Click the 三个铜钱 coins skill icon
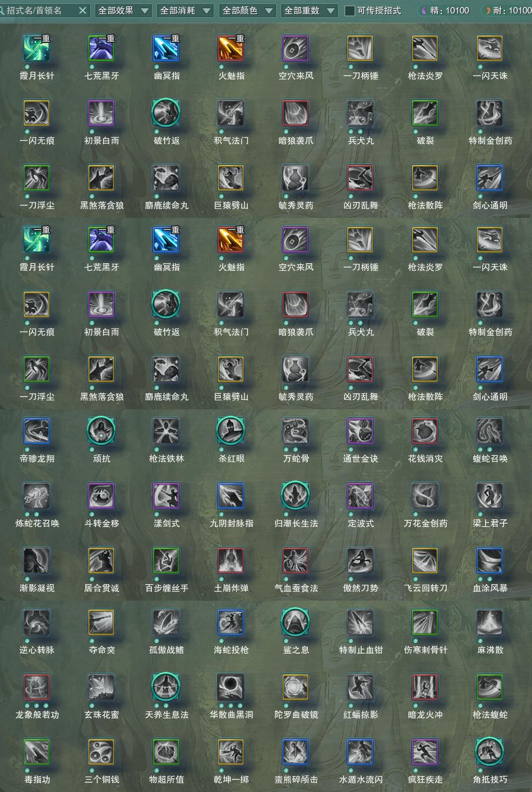The image size is (532, 792). click(x=102, y=752)
